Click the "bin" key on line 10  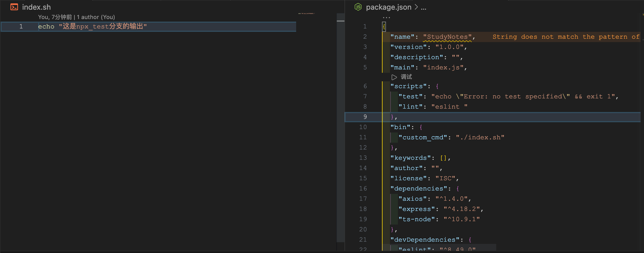click(400, 127)
